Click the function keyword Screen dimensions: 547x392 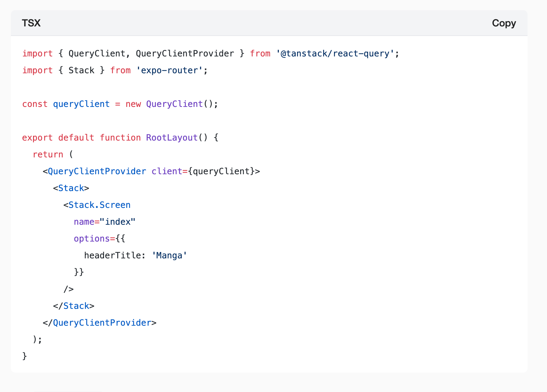[x=120, y=138]
